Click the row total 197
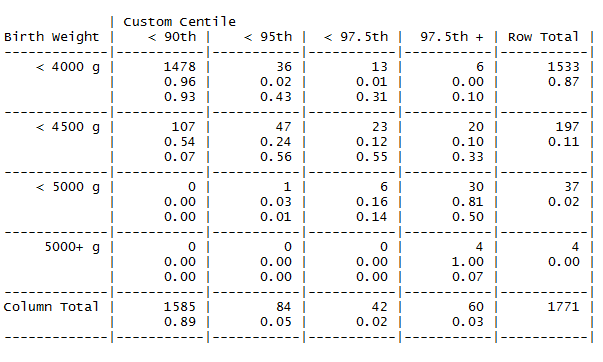The width and height of the screenshot is (603, 362). pyautogui.click(x=567, y=127)
